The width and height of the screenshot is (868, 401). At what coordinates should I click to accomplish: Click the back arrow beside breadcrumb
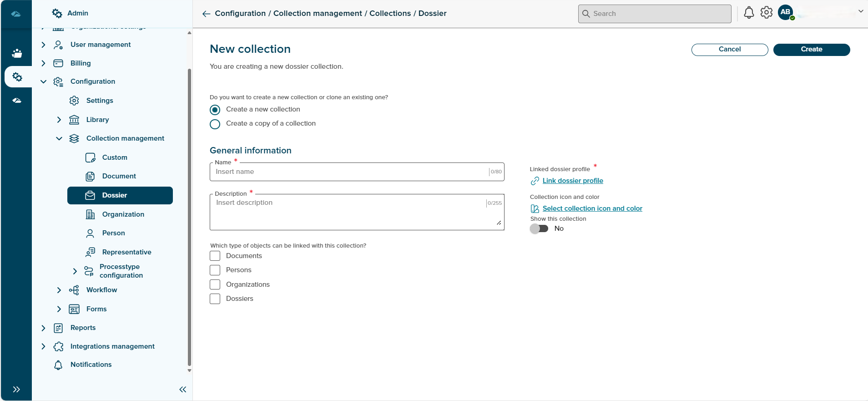coord(206,14)
